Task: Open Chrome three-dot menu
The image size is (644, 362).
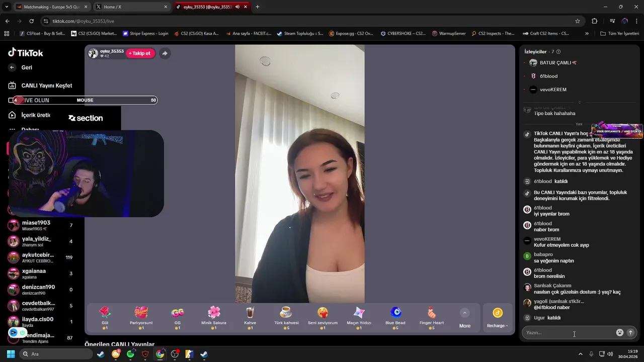Action: click(x=637, y=21)
